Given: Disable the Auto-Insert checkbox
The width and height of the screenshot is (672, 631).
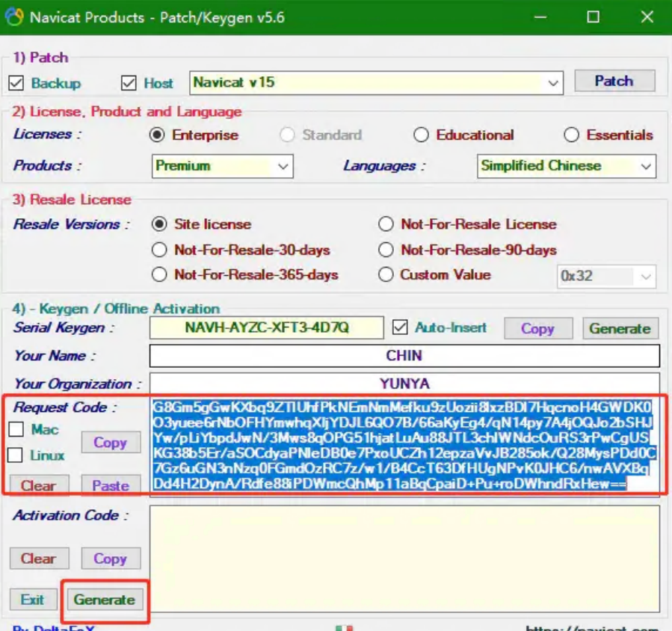Looking at the screenshot, I should (x=400, y=327).
